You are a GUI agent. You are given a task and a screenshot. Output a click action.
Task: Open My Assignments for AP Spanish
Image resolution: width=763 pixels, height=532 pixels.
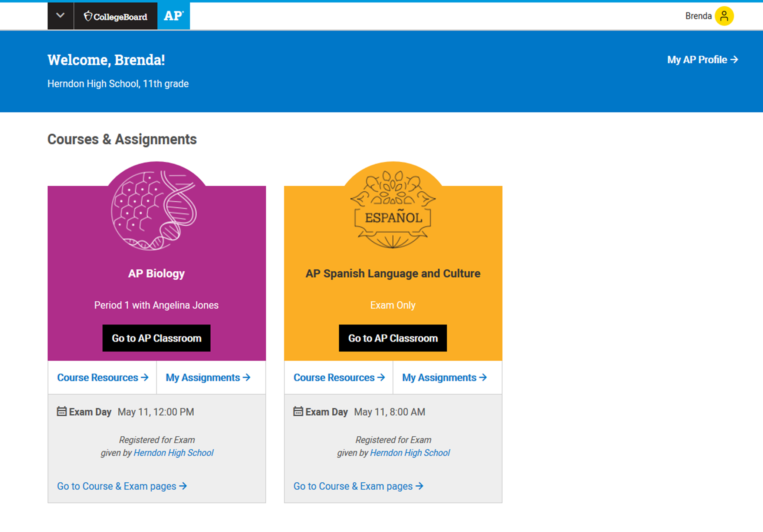click(x=444, y=377)
